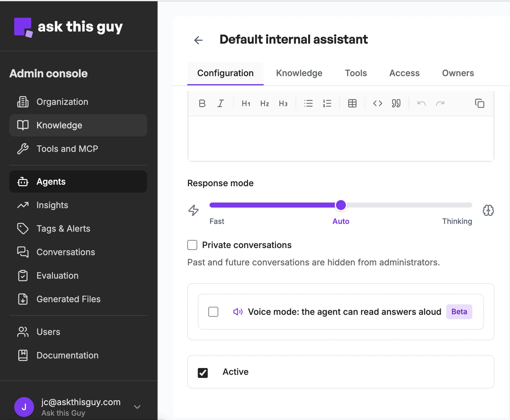510x420 pixels.
Task: Insert a block quote
Action: click(396, 103)
